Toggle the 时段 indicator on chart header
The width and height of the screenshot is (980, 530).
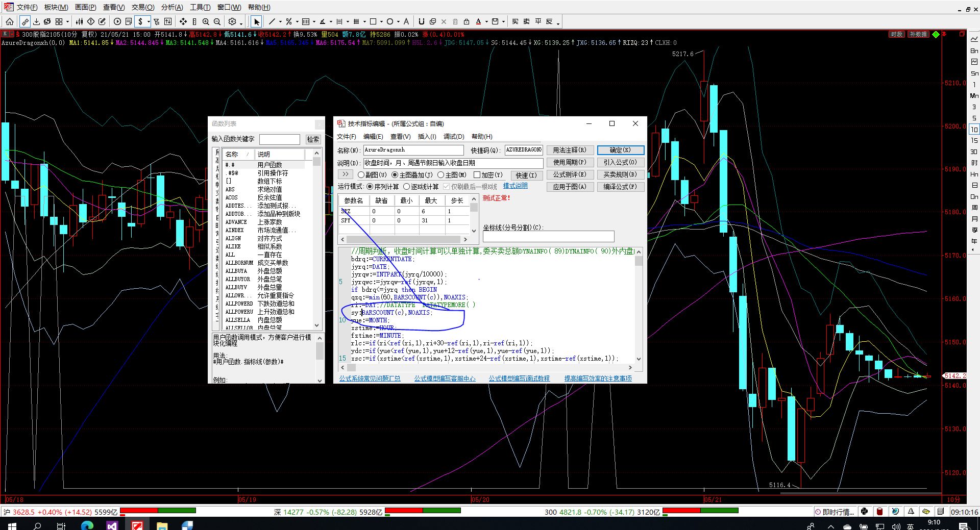pyautogui.click(x=896, y=34)
